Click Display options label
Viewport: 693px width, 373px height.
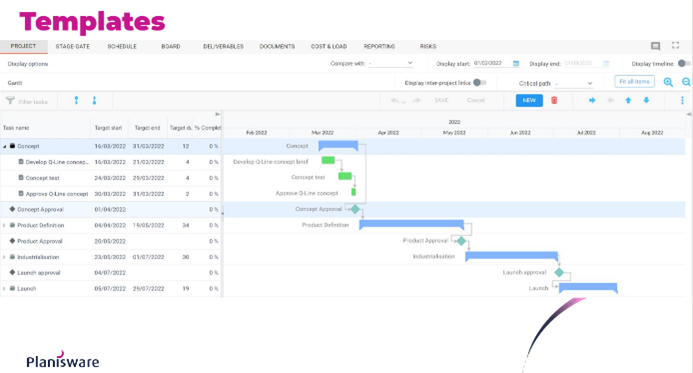(x=28, y=64)
